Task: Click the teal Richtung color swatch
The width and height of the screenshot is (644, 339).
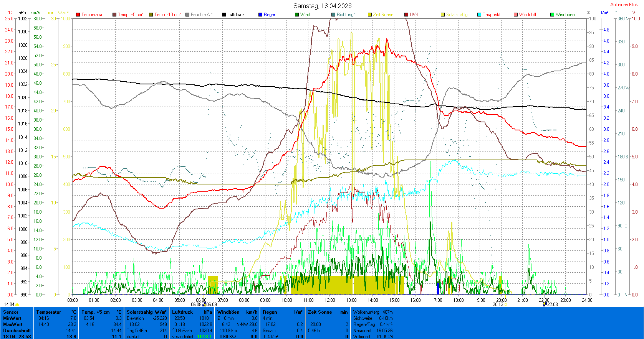Action: (333, 15)
